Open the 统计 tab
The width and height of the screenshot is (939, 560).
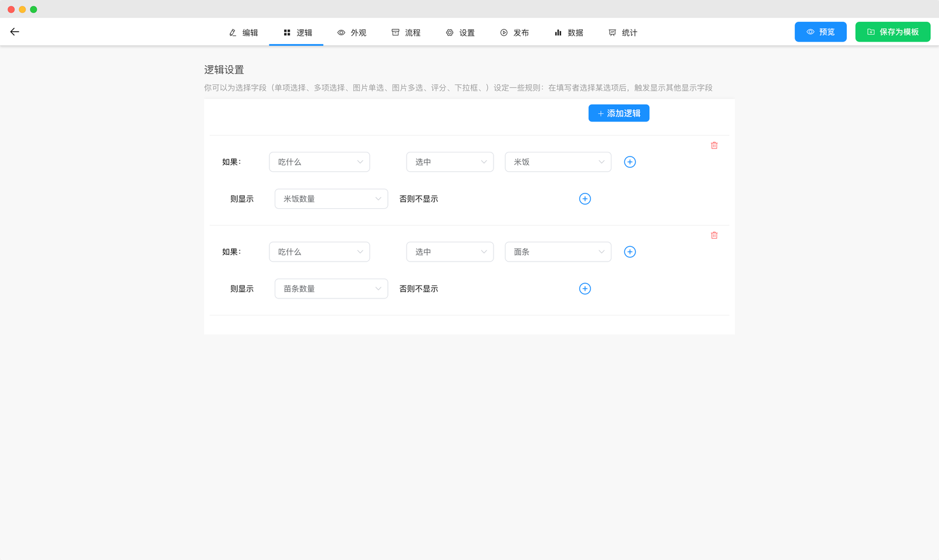pos(623,33)
